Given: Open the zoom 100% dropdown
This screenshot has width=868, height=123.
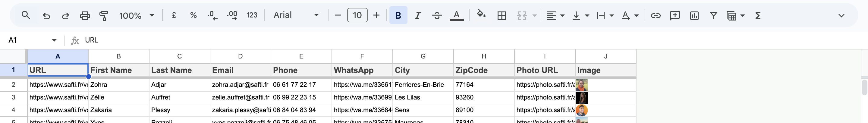Looking at the screenshot, I should 137,15.
